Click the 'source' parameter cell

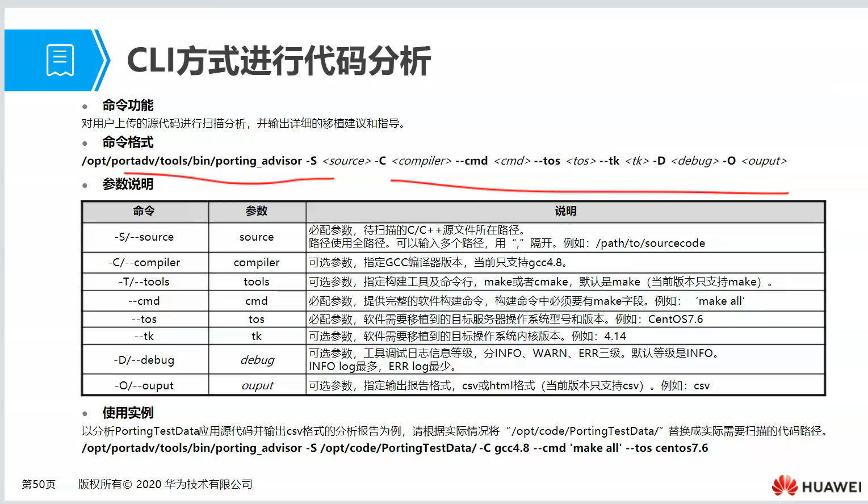257,237
